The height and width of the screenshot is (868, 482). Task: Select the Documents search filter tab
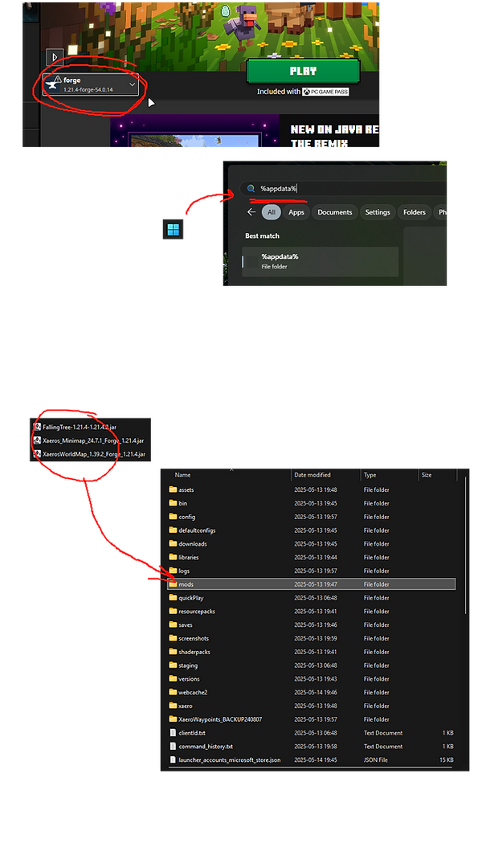coord(335,212)
